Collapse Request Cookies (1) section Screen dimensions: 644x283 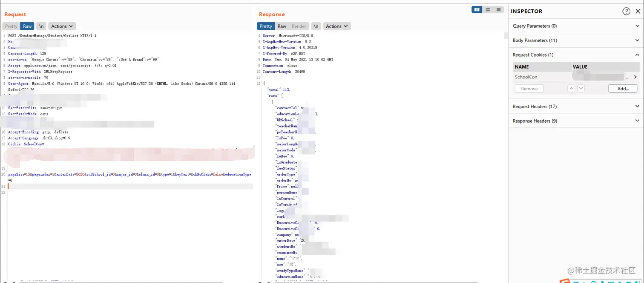click(576, 55)
